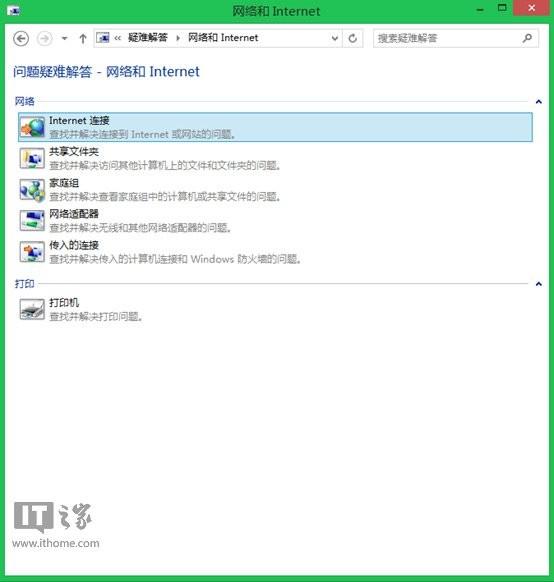Refresh the troubleshooting page

click(353, 38)
